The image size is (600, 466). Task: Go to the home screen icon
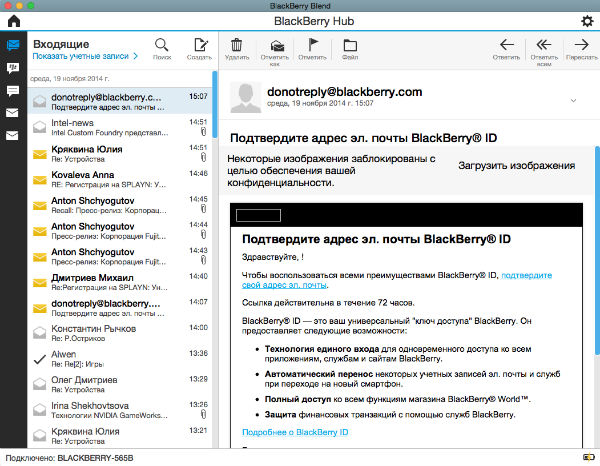coord(14,21)
